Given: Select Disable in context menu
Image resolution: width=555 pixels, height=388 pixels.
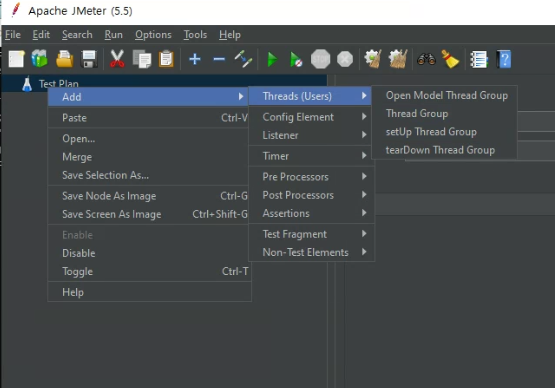Looking at the screenshot, I should point(149,253).
